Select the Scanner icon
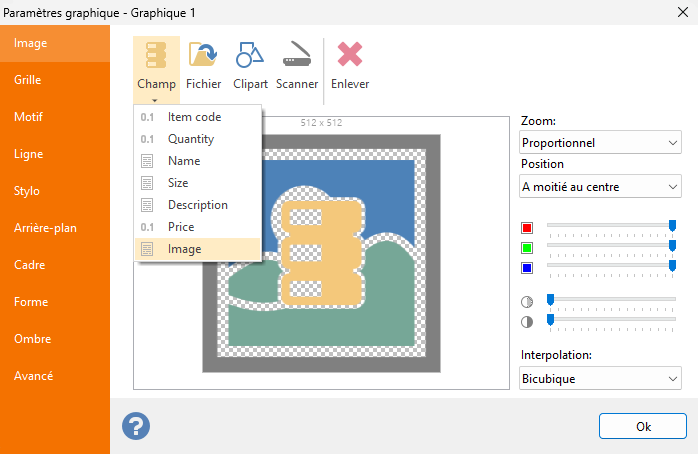This screenshot has width=698, height=454. click(x=297, y=54)
